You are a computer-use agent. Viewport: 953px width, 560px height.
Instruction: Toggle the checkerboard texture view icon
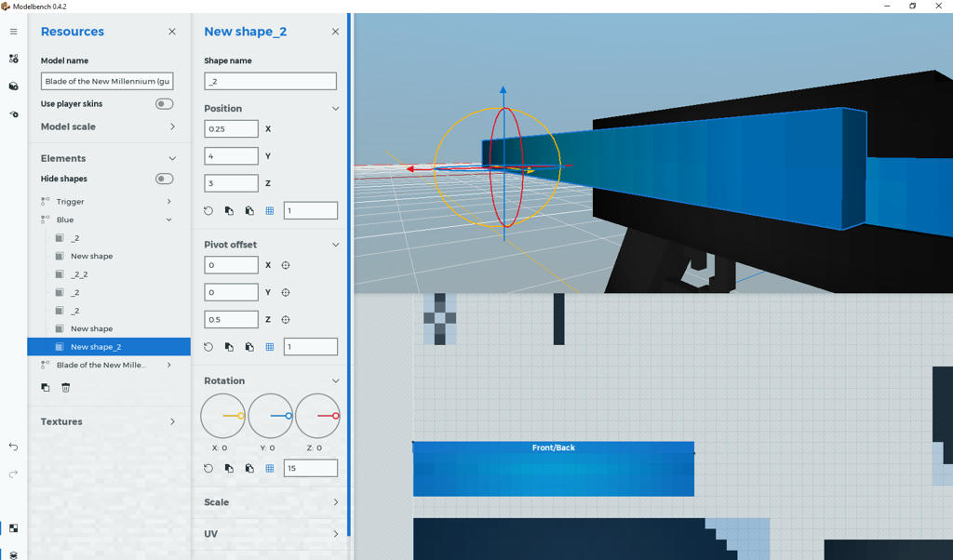coord(13,528)
